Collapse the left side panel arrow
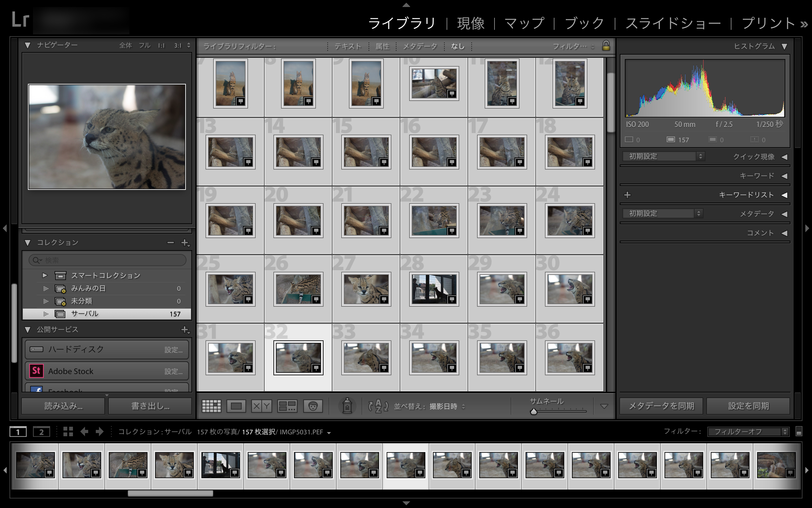The height and width of the screenshot is (508, 812). point(5,229)
